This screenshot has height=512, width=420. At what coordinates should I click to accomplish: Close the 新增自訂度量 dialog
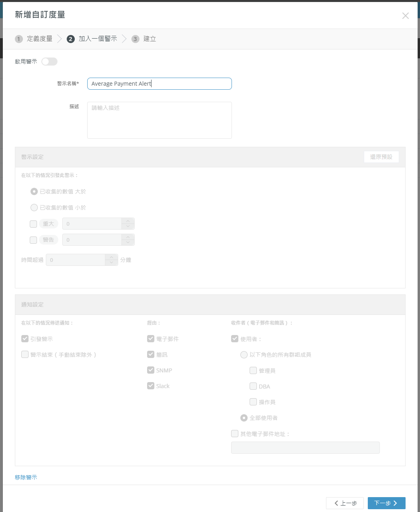405,16
